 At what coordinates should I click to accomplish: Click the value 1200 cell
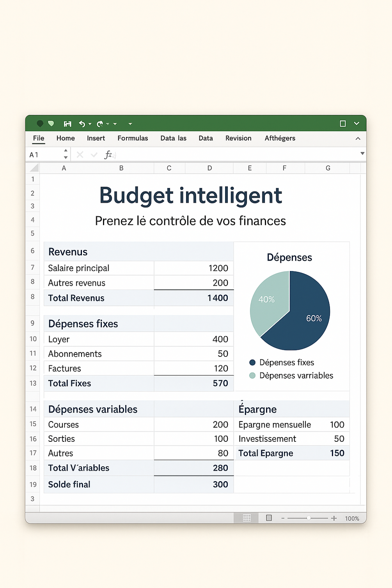pyautogui.click(x=194, y=268)
